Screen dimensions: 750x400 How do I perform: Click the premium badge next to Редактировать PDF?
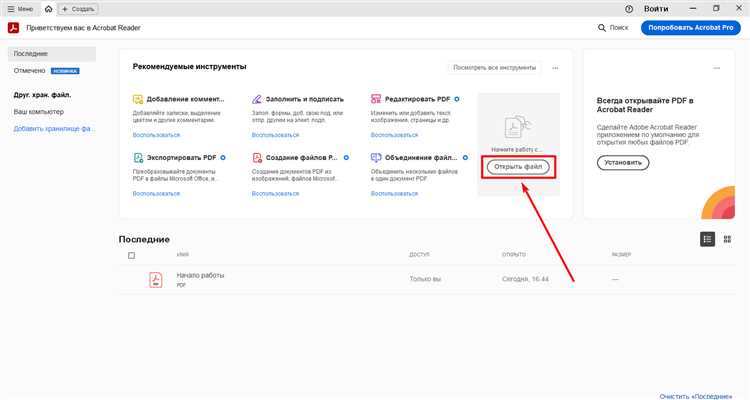(457, 99)
